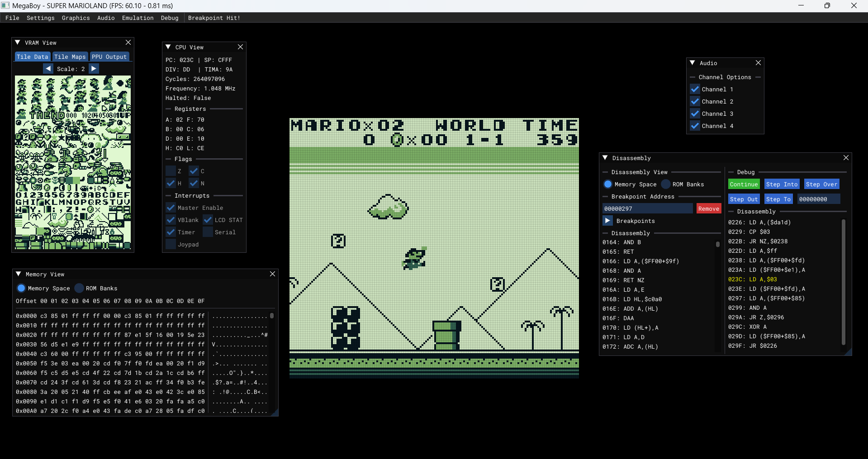Switch to the Tile Maps tab
The height and width of the screenshot is (459, 868).
point(70,57)
